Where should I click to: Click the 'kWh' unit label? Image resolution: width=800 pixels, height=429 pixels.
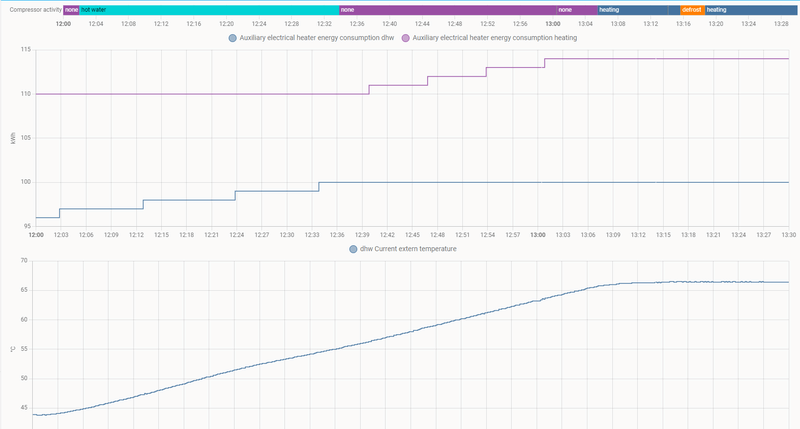coord(13,138)
